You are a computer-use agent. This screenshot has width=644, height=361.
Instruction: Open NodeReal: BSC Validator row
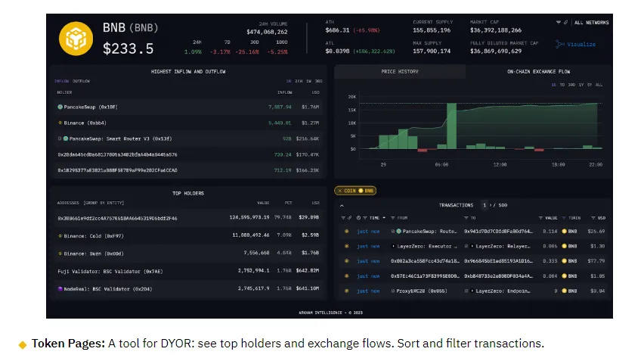click(188, 289)
